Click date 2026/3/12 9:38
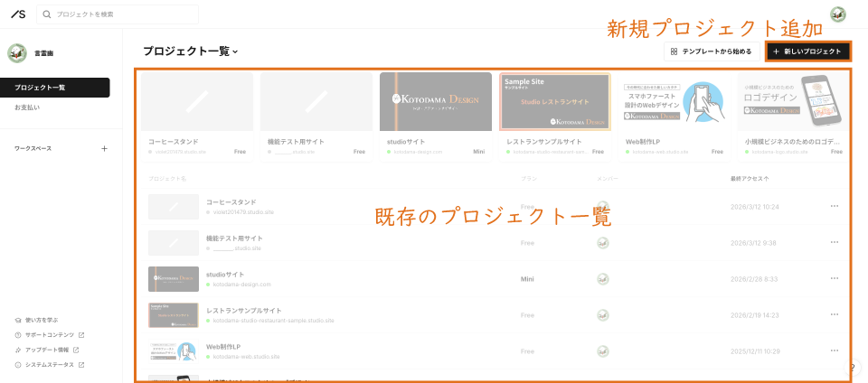This screenshot has height=383, width=868. [754, 243]
